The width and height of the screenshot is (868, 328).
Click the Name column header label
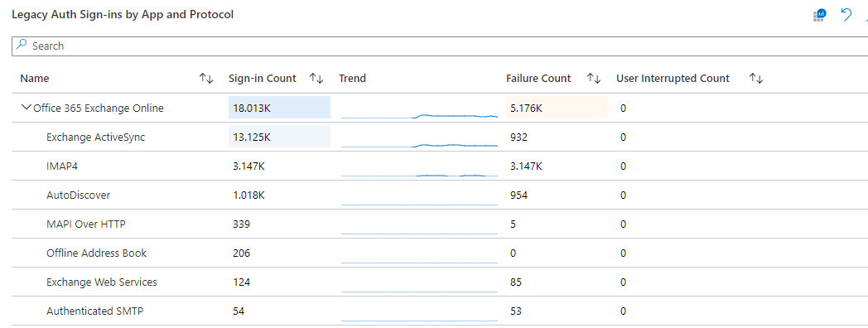34,79
